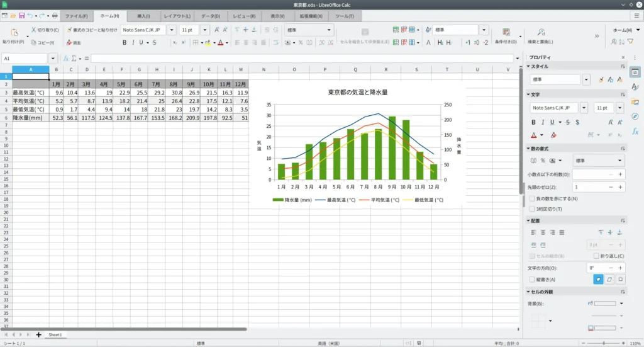
Task: Toggle bold in the ribbon toolbar
Action: coord(125,42)
